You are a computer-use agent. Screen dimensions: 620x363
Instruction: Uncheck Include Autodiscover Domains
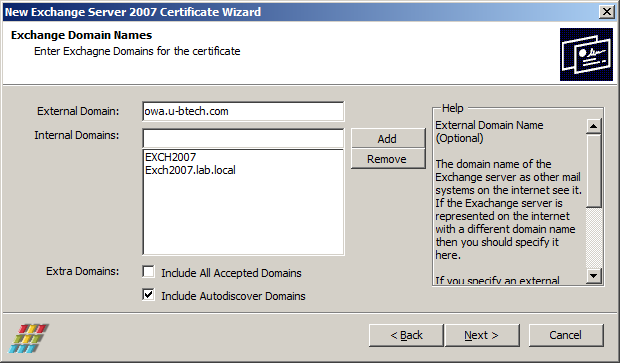coord(149,295)
